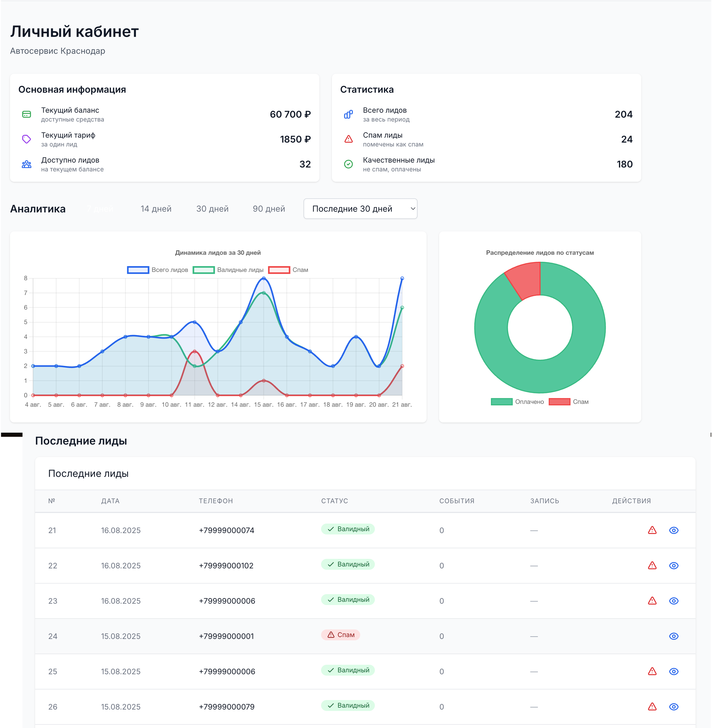This screenshot has height=728, width=712.
Task: Click the purple tariff tag icon
Action: [26, 139]
